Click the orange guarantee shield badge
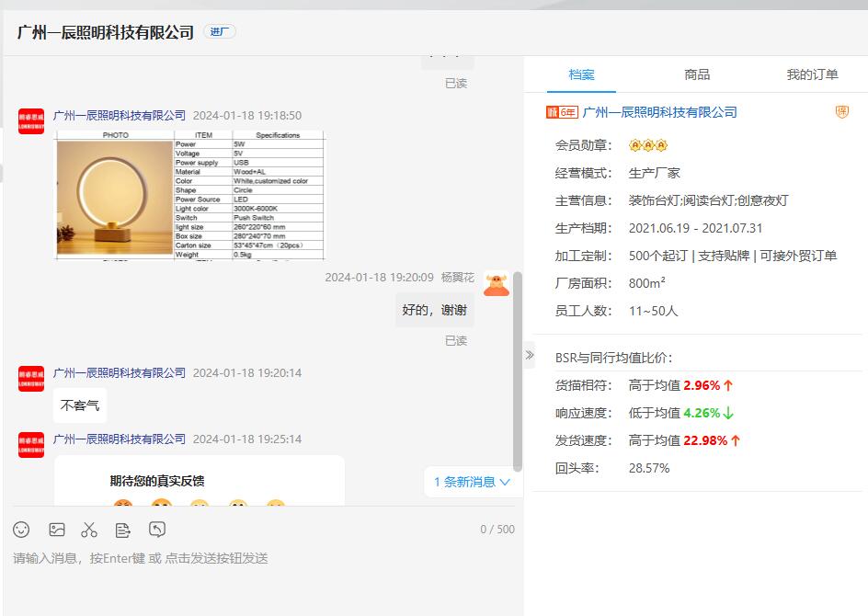 (x=841, y=112)
